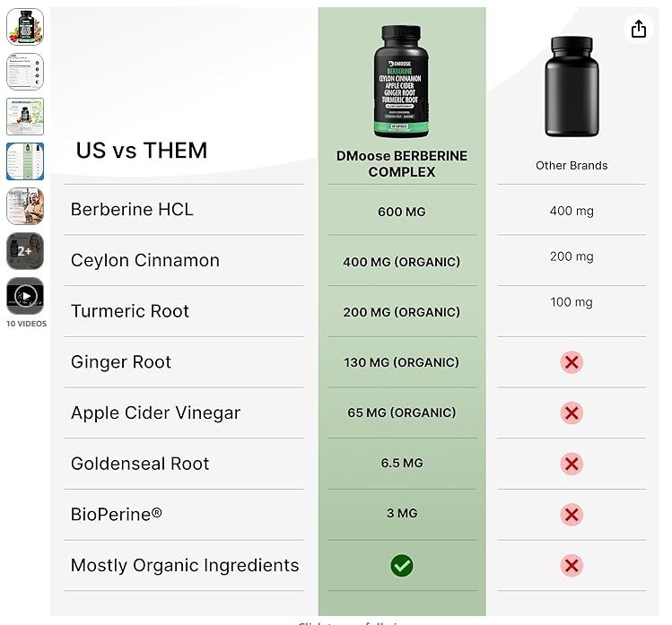Open the fifth thumbnail showing a person
This screenshot has width=672, height=625.
point(25,206)
